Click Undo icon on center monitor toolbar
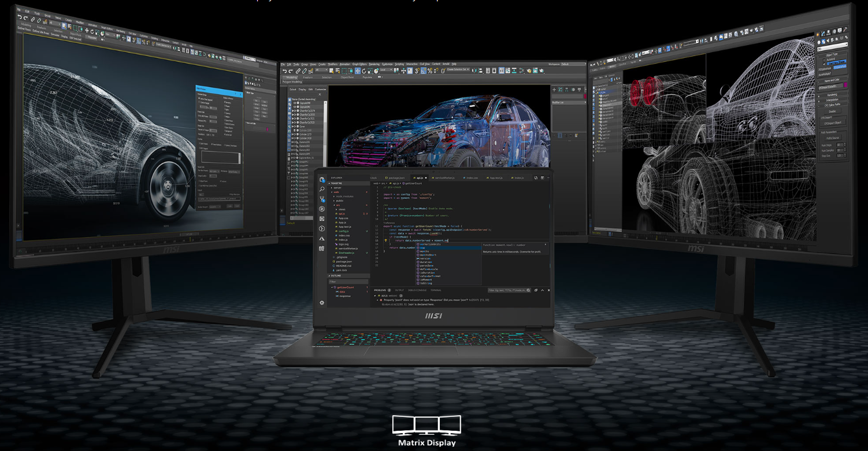 pos(285,71)
